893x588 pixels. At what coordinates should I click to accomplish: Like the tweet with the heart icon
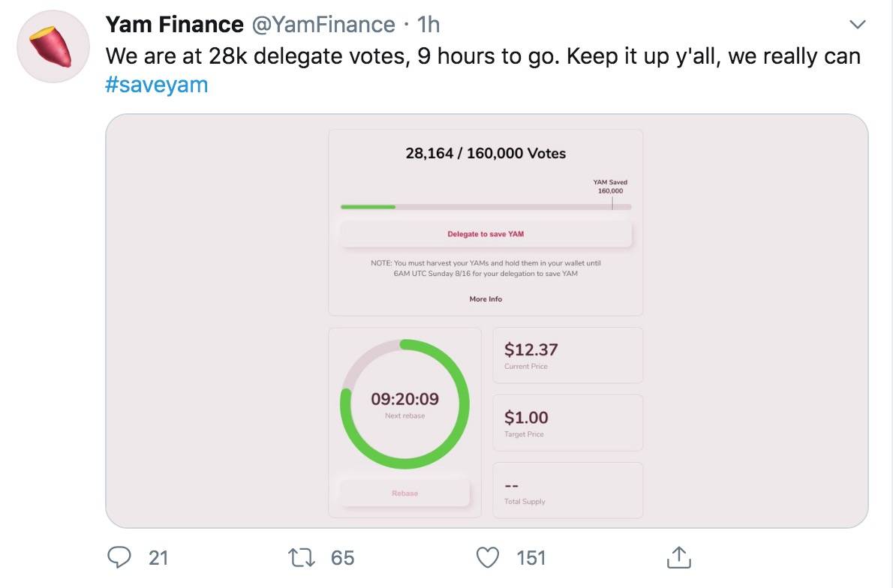pos(489,557)
